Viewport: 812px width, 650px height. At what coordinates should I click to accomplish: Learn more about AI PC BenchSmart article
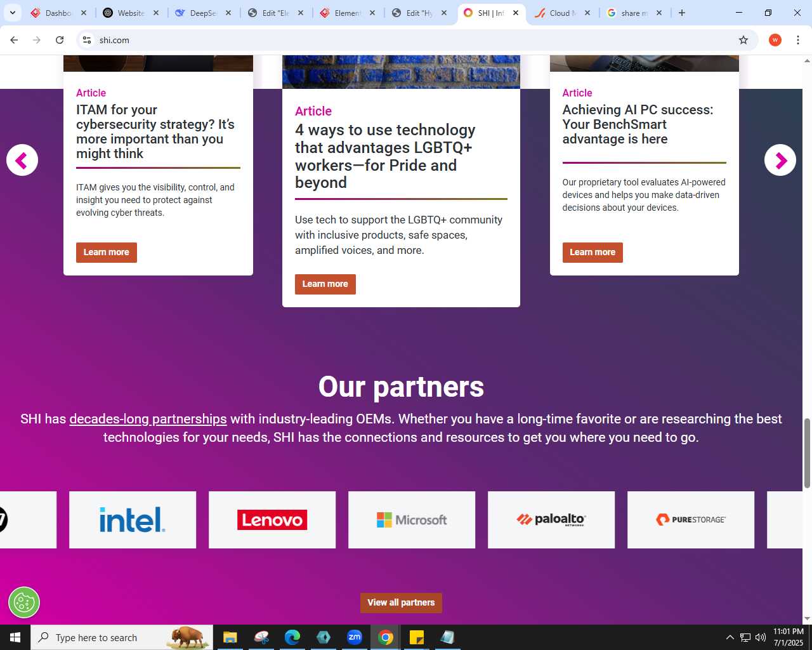click(593, 253)
